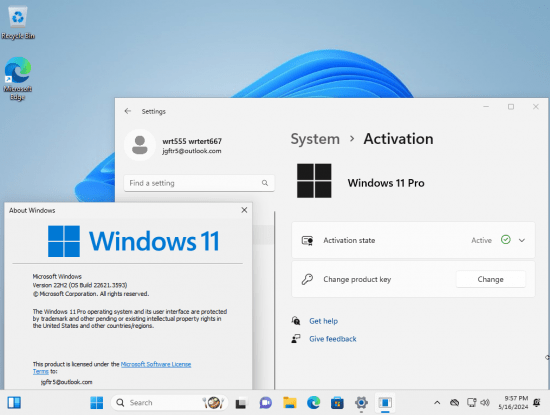Screen dimensions: 550x415
Task: Open Task View from the taskbar
Action: pyautogui.click(x=241, y=403)
